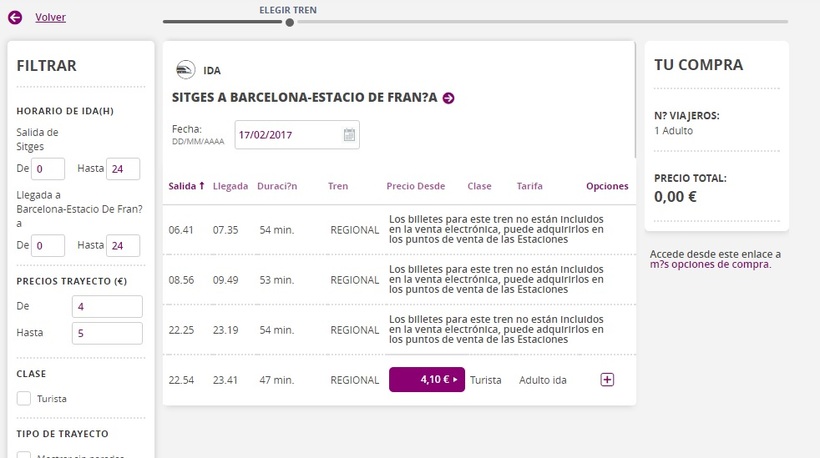Expand options plus icon for 22.54 train
This screenshot has height=458, width=820.
[607, 380]
